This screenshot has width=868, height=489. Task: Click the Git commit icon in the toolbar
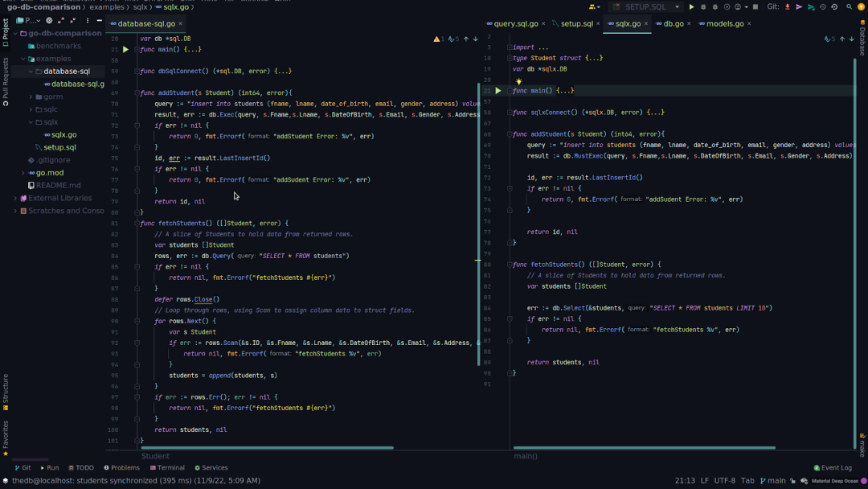tap(799, 7)
